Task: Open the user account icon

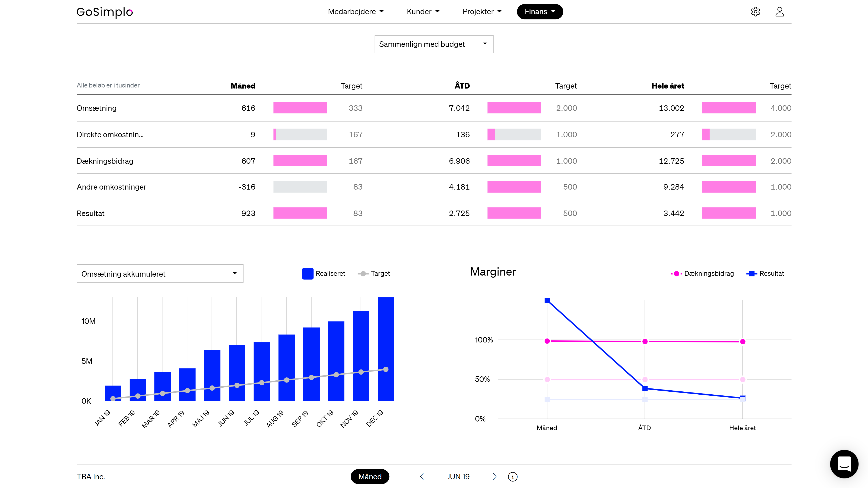Action: [x=780, y=11]
